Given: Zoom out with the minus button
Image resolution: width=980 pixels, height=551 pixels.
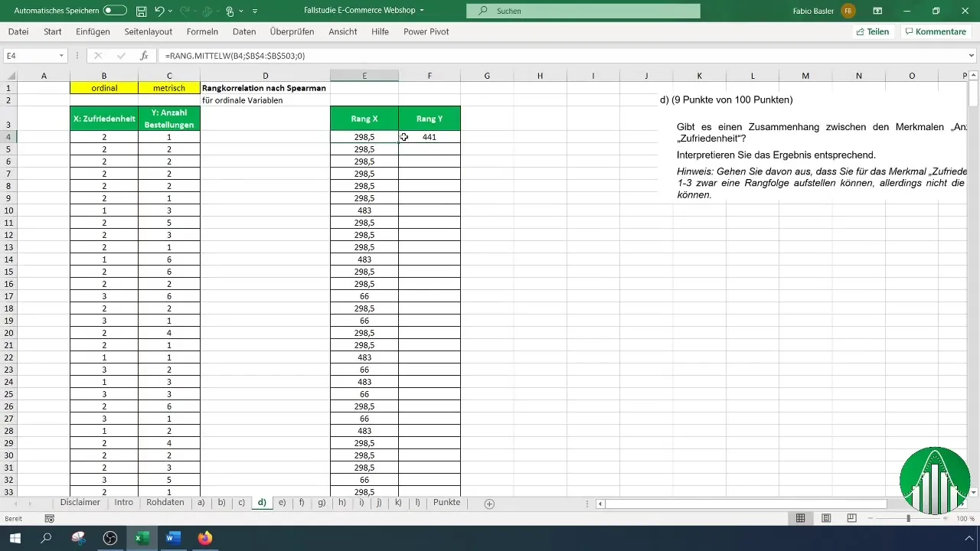Looking at the screenshot, I should click(x=871, y=519).
